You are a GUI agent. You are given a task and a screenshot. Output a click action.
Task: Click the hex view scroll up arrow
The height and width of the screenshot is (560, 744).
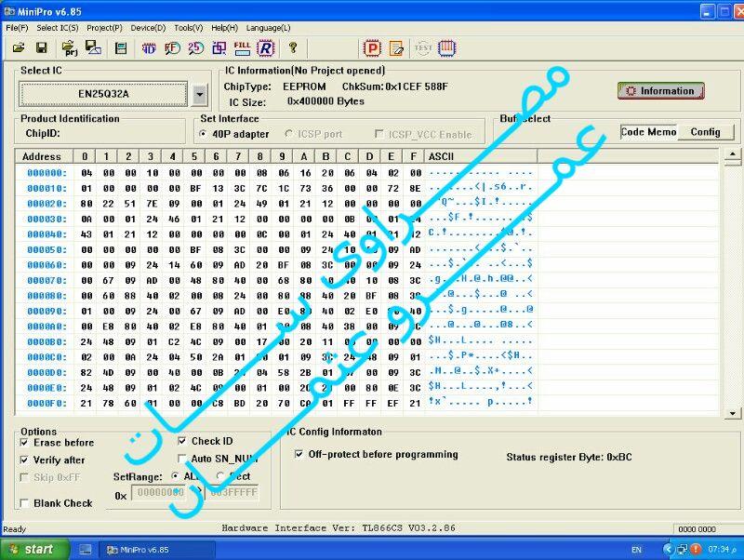point(733,154)
